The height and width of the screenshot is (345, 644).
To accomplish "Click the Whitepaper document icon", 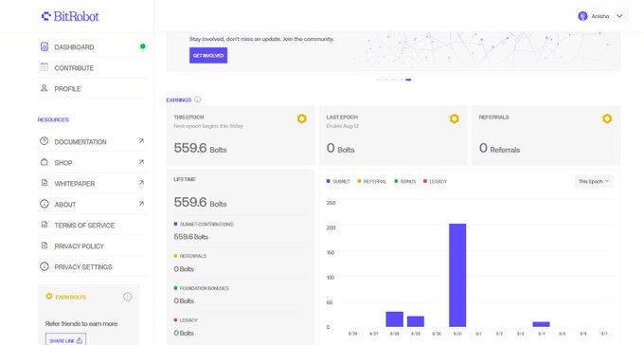I will pos(45,183).
